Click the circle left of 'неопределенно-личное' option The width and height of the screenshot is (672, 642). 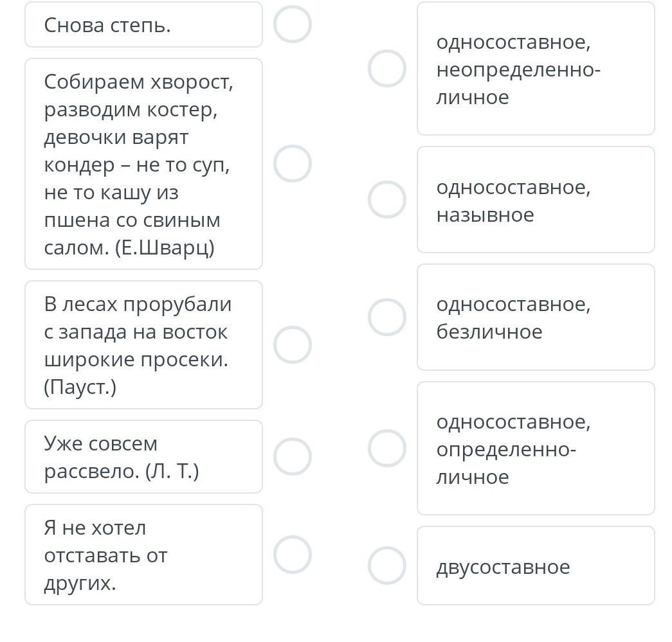[386, 69]
